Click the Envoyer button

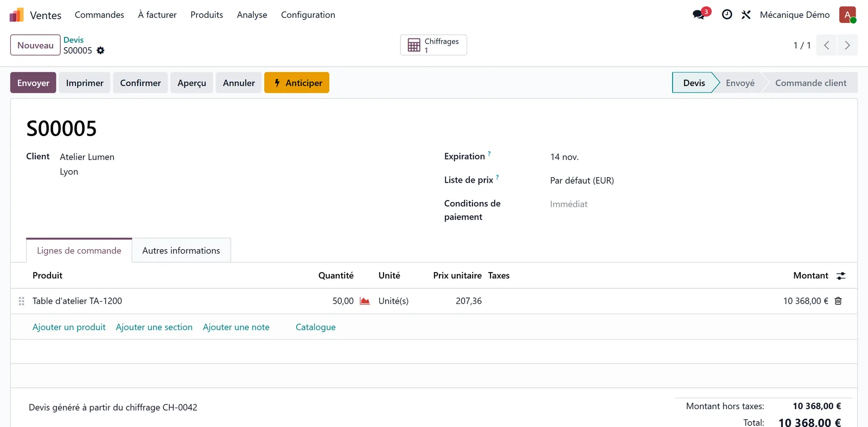(x=33, y=82)
